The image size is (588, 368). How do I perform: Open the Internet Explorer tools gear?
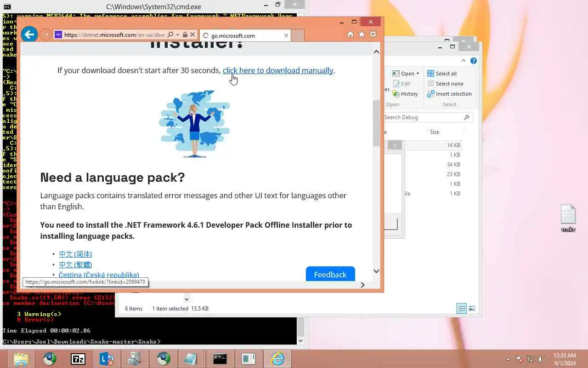click(373, 34)
